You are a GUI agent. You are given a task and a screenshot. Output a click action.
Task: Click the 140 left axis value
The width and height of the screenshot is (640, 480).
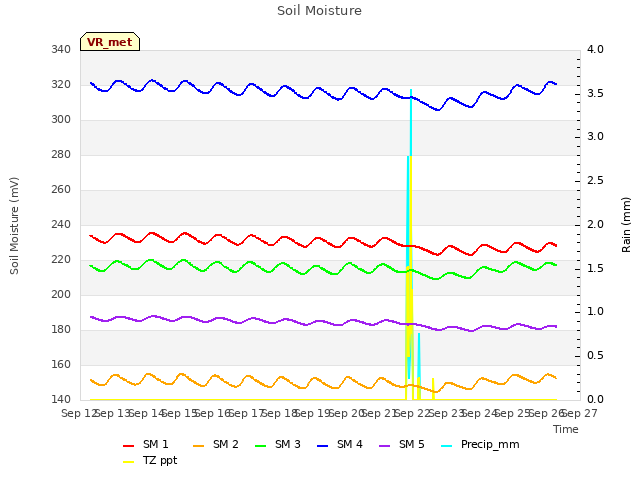61,399
